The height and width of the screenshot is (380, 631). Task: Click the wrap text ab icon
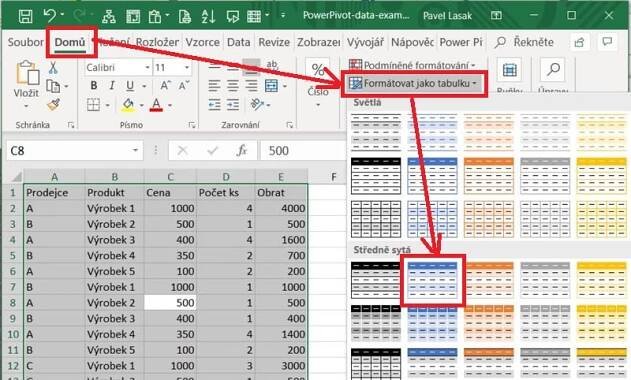click(272, 64)
